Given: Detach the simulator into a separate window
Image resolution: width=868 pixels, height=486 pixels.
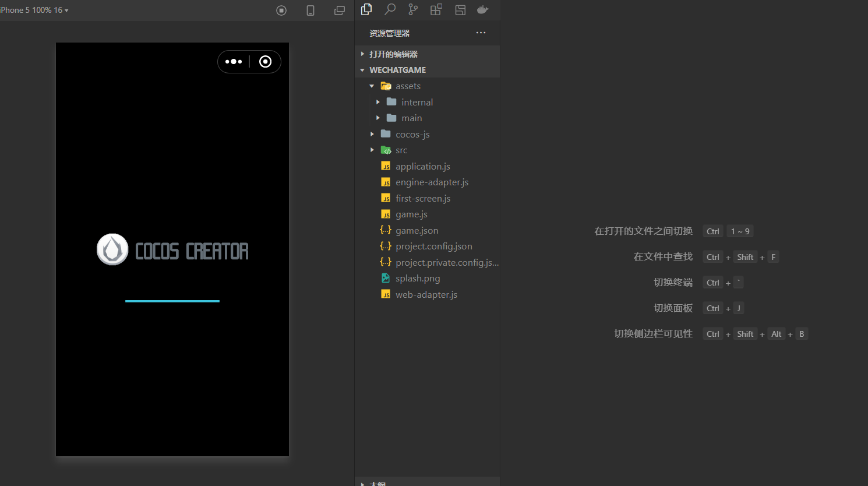Looking at the screenshot, I should tap(340, 10).
